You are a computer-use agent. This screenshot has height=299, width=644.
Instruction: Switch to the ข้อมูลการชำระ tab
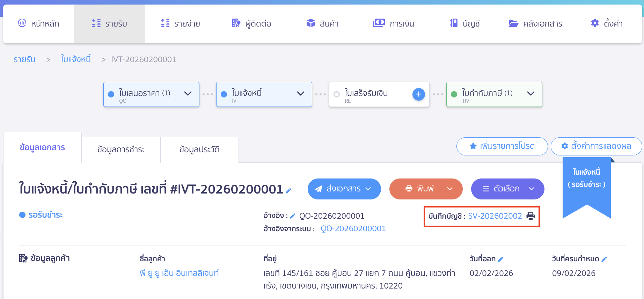[x=121, y=150]
